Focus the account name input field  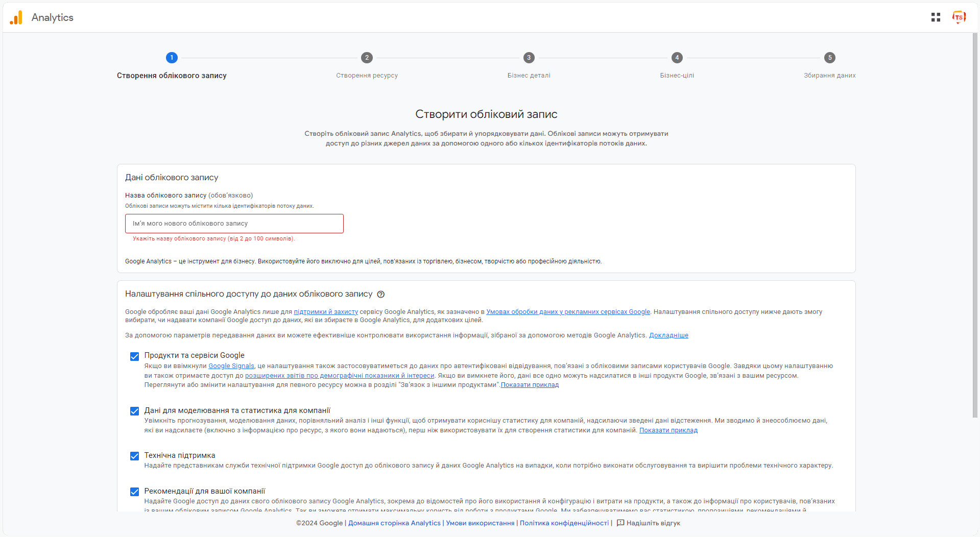pos(234,224)
